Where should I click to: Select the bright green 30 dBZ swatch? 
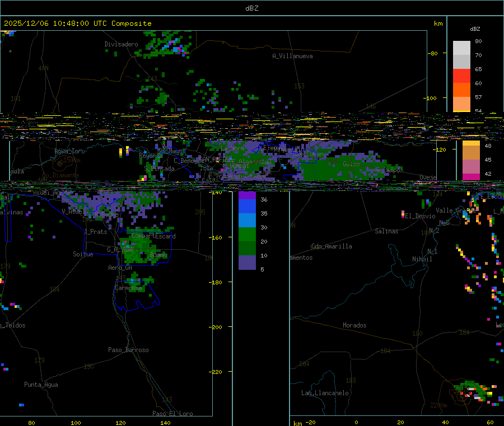click(x=247, y=234)
